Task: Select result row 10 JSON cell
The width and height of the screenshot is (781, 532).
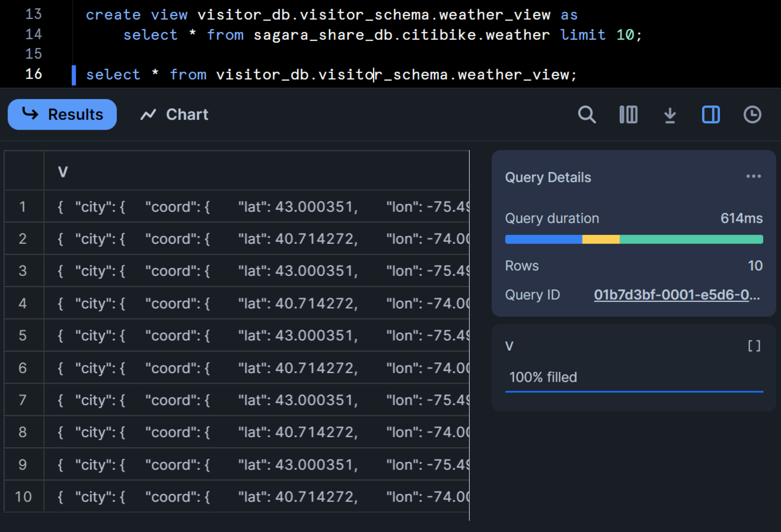Action: (257, 496)
